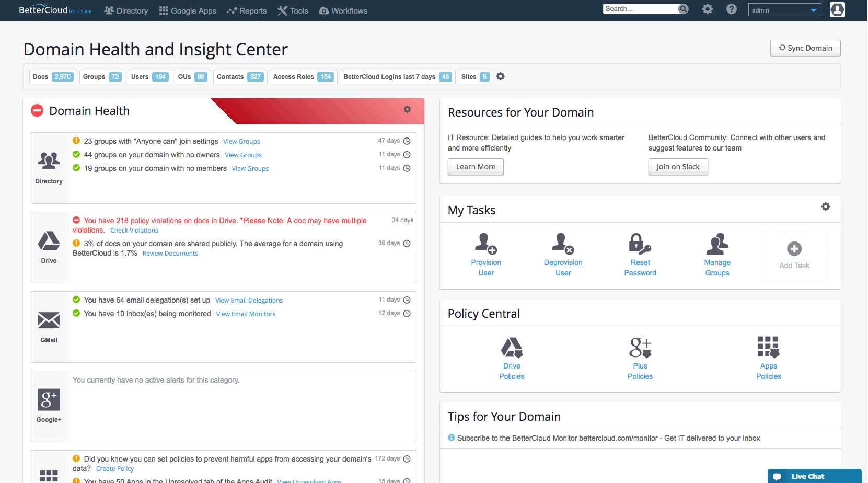This screenshot has width=868, height=483.
Task: Open the Live Chat widget
Action: (x=814, y=476)
